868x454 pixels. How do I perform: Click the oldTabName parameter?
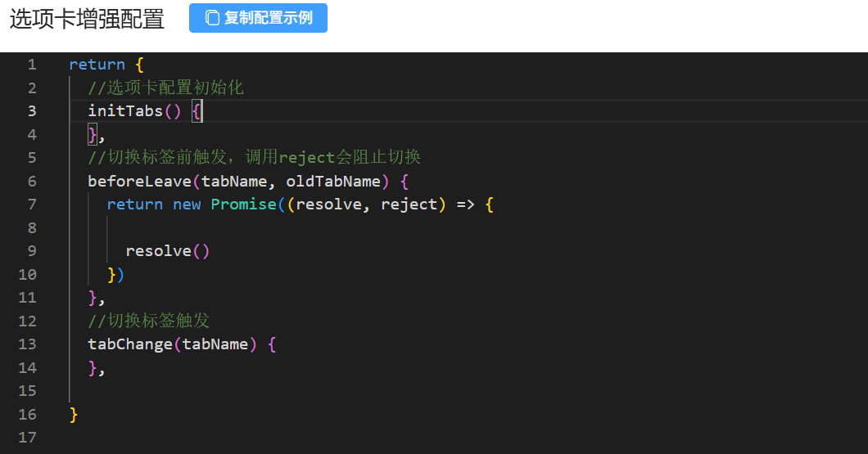333,181
